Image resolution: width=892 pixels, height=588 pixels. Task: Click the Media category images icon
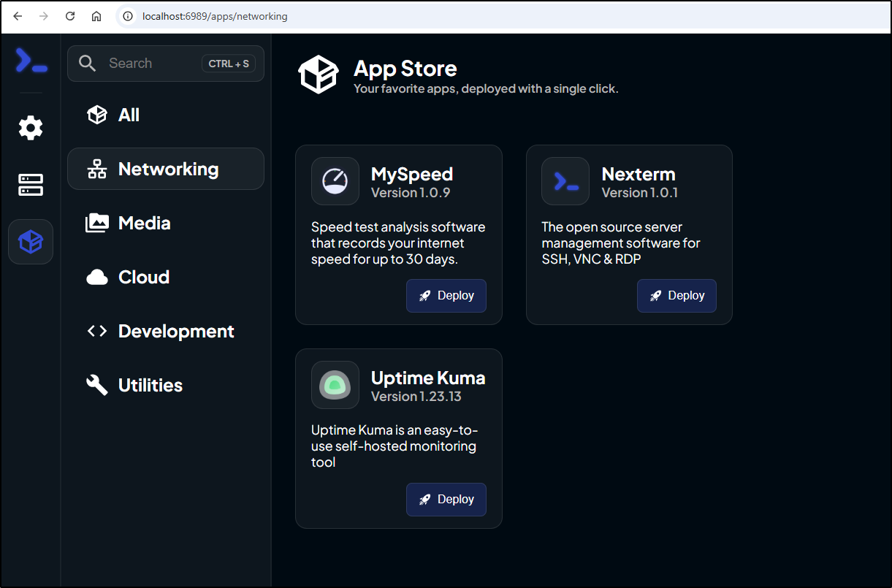point(96,223)
